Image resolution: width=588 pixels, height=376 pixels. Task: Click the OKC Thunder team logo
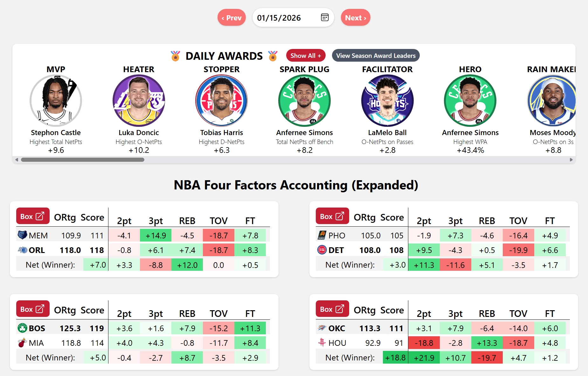pyautogui.click(x=322, y=328)
